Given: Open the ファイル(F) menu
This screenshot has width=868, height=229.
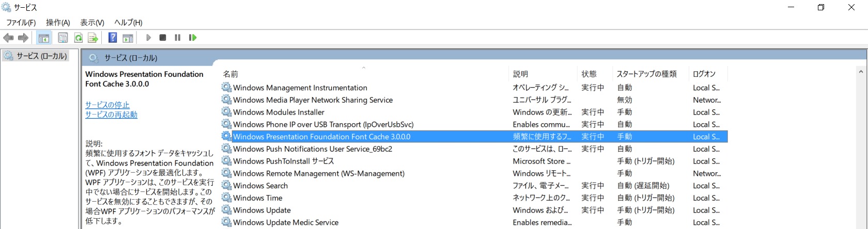Looking at the screenshot, I should pyautogui.click(x=21, y=23).
